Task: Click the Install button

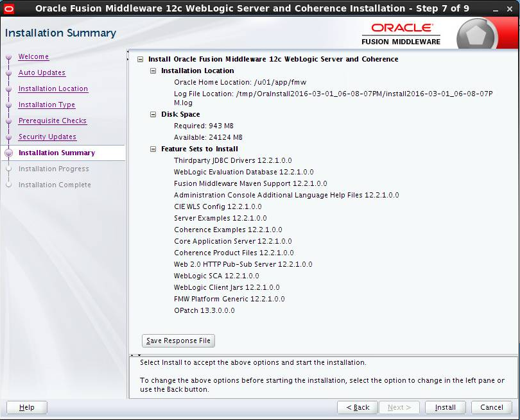Action: tap(446, 407)
